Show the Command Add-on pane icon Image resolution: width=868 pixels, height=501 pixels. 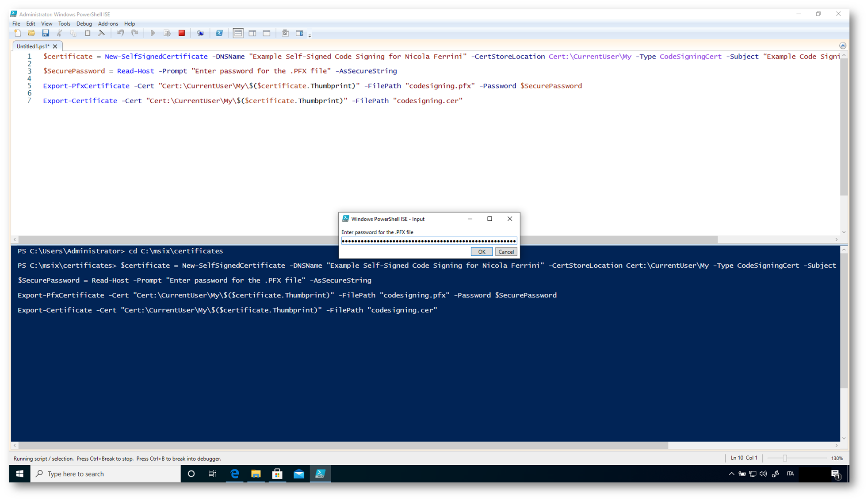pyautogui.click(x=299, y=33)
